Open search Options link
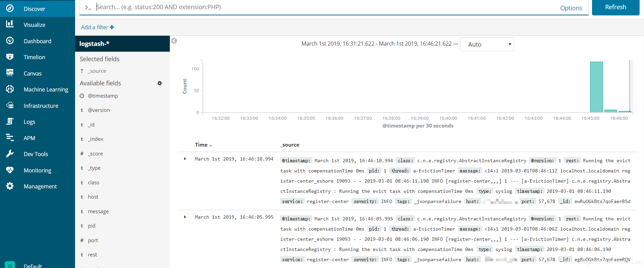This screenshot has height=268, width=644. pos(571,8)
